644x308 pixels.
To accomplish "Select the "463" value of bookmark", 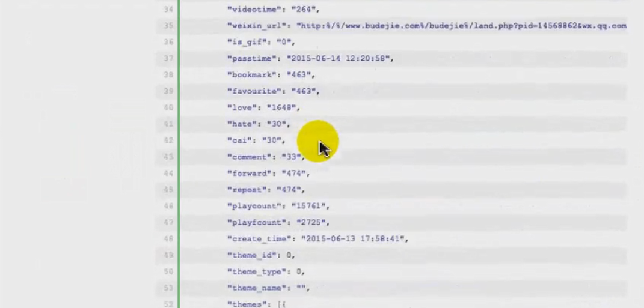I will coord(299,74).
